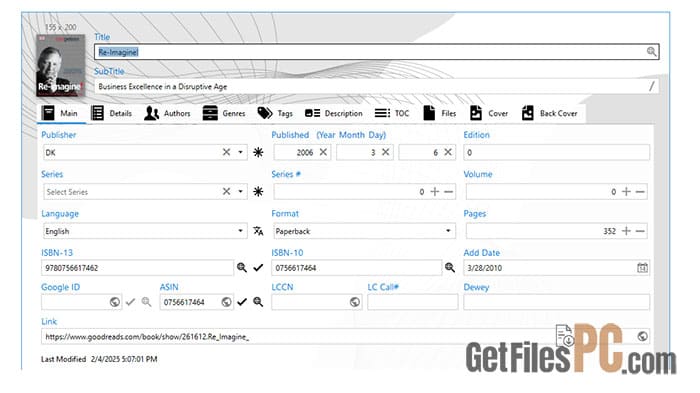The image size is (700, 393).
Task: Click the asterisk icon next to Series
Action: click(x=258, y=192)
